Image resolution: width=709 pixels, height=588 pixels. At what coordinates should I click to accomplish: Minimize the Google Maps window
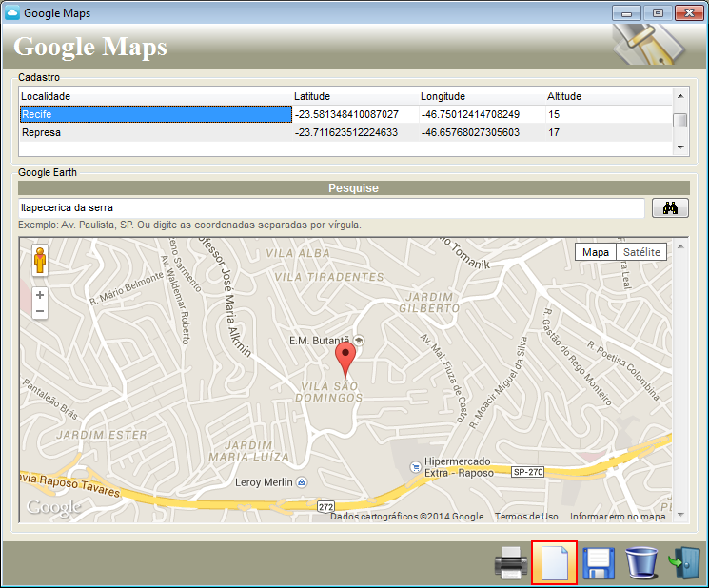tap(626, 13)
